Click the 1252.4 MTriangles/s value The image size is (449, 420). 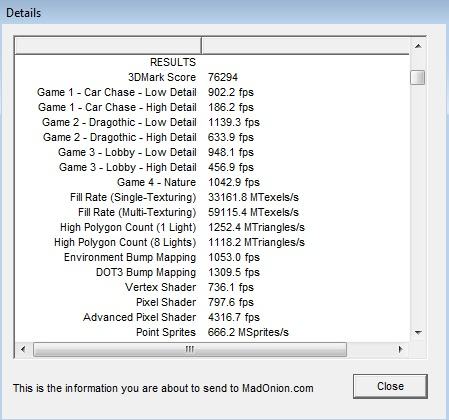256,227
